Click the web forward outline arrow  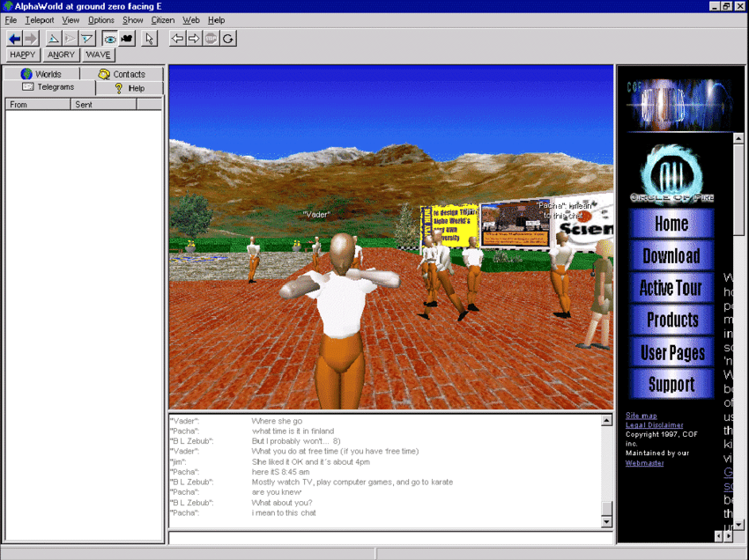click(x=194, y=39)
